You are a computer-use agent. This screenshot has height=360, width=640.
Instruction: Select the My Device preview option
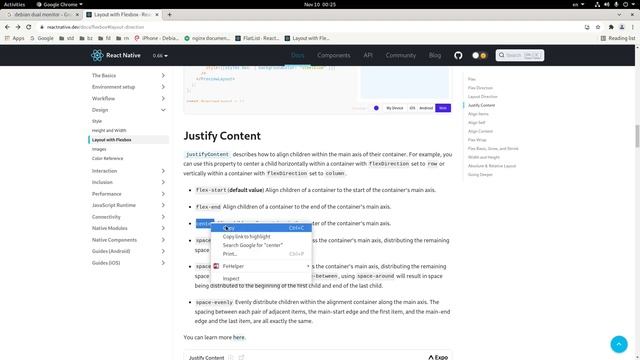394,108
